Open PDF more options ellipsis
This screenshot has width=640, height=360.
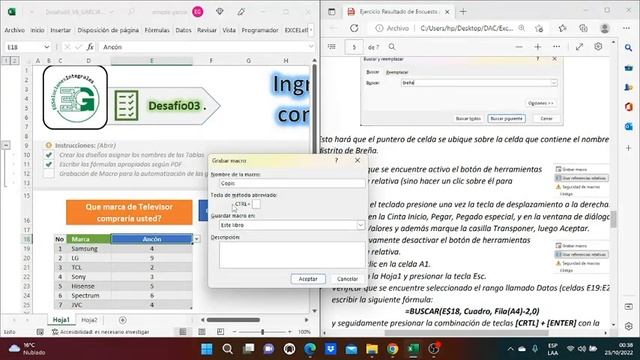556,47
